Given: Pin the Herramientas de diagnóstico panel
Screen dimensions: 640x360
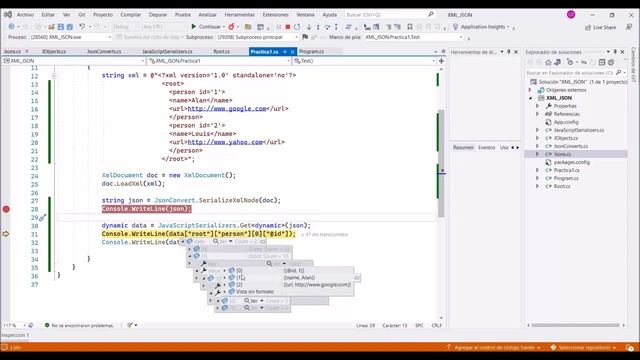Looking at the screenshot, I should tap(509, 52).
